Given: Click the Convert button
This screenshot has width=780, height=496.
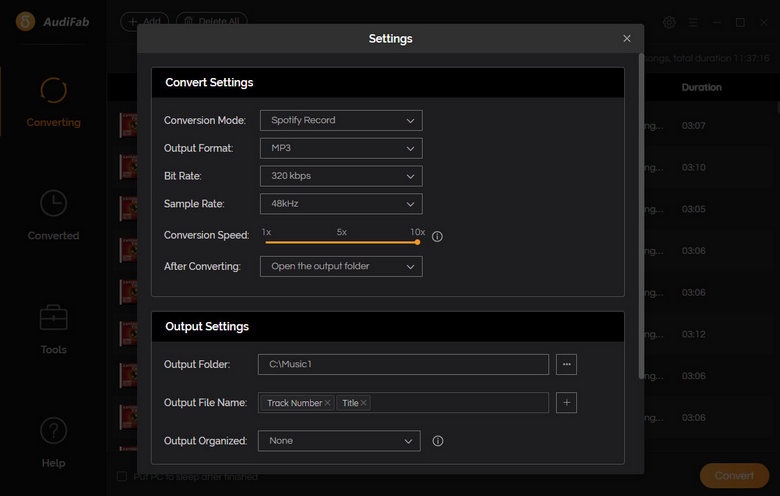Looking at the screenshot, I should (734, 476).
